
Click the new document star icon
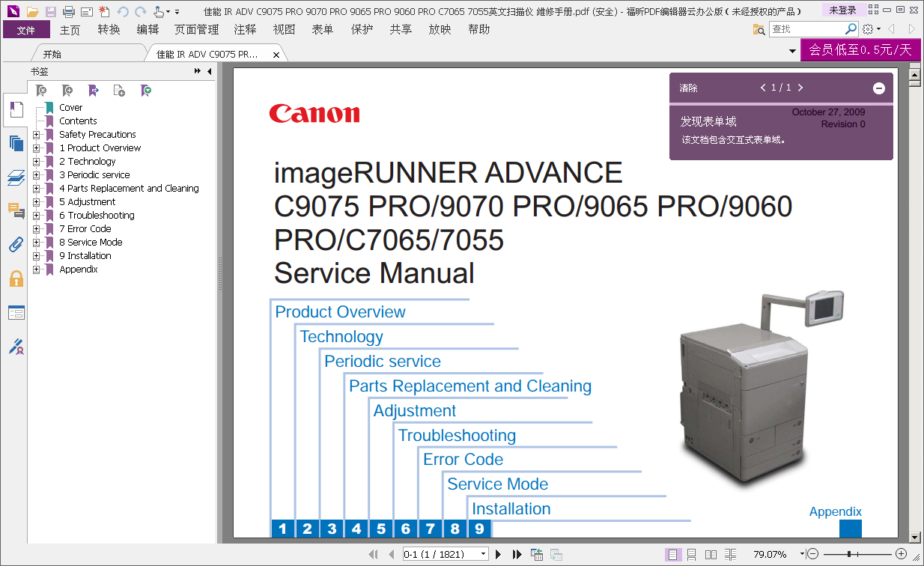click(104, 11)
